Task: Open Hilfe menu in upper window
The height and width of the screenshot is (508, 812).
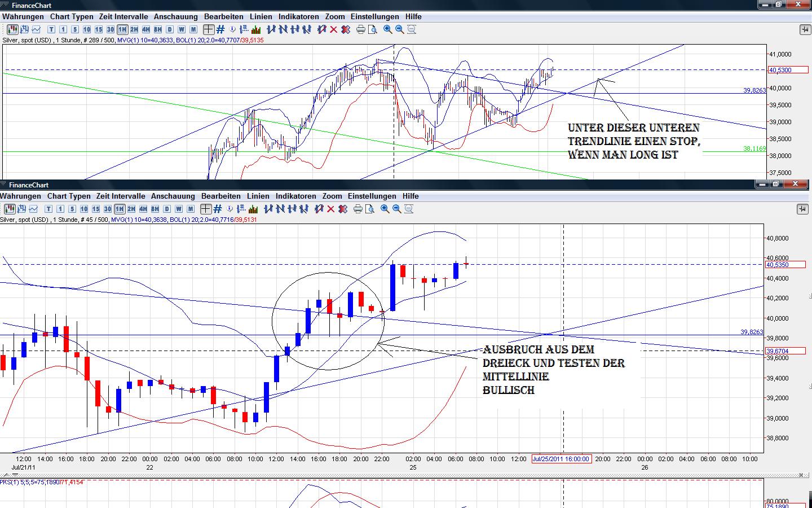Action: pos(413,17)
